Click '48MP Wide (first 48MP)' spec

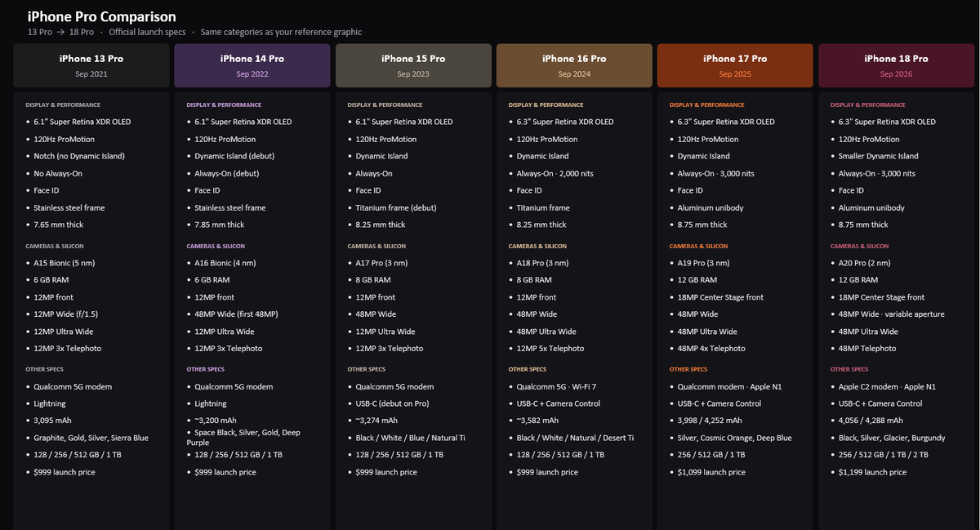236,314
